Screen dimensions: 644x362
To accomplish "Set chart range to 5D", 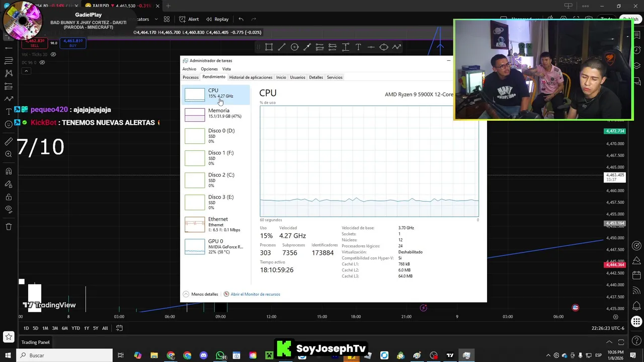I will [x=35, y=328].
